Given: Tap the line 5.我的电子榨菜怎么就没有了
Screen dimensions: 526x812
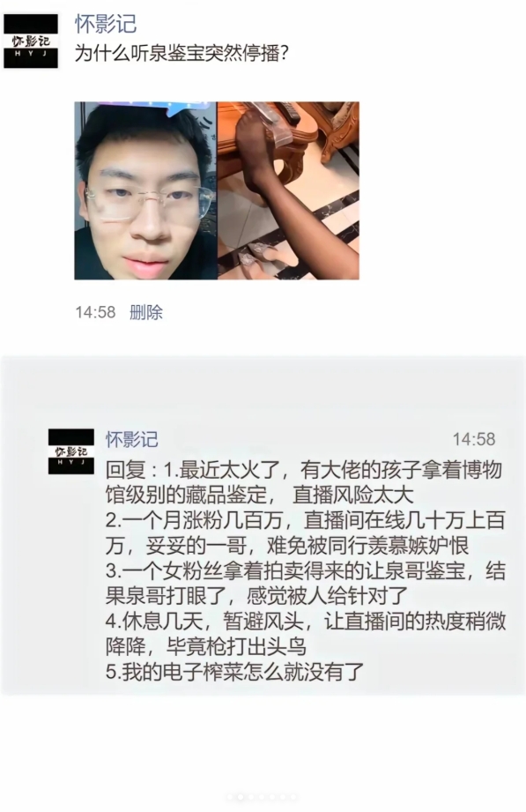Looking at the screenshot, I should [x=235, y=672].
